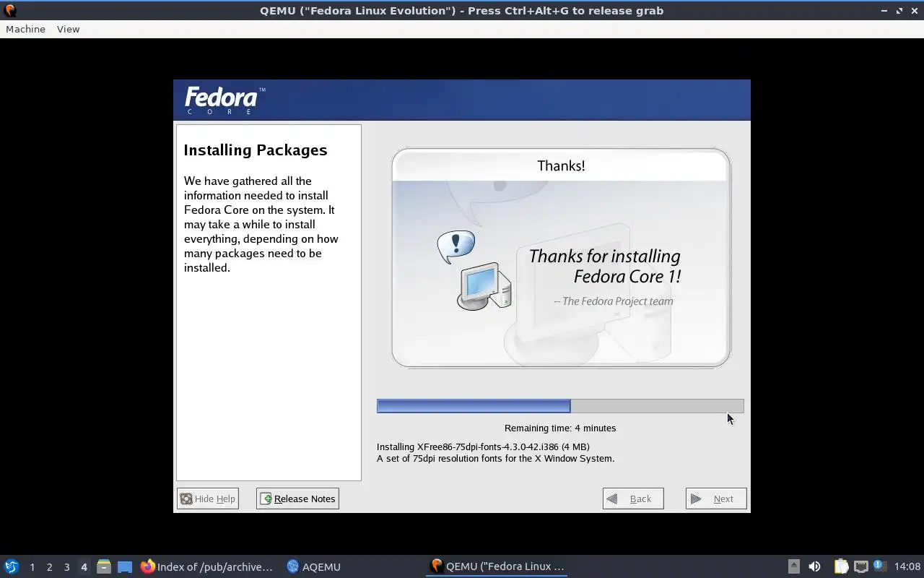
Task: Maximize the QEMU window
Action: (x=899, y=11)
